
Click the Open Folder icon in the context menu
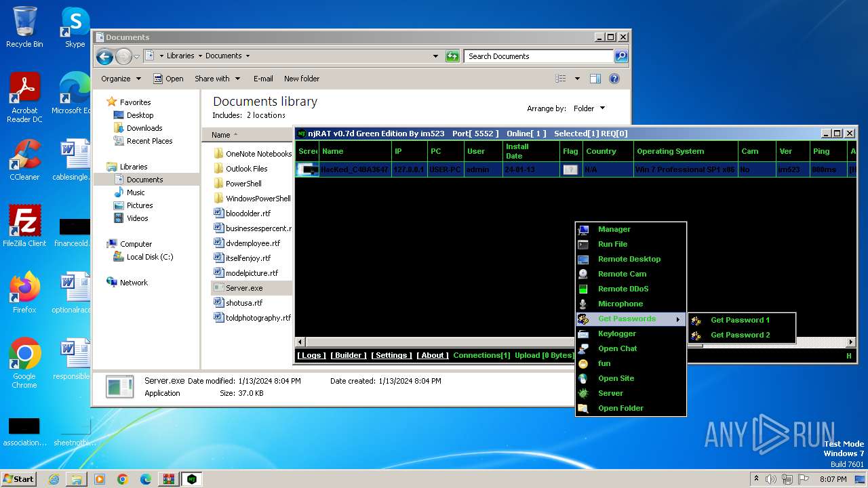(x=583, y=408)
